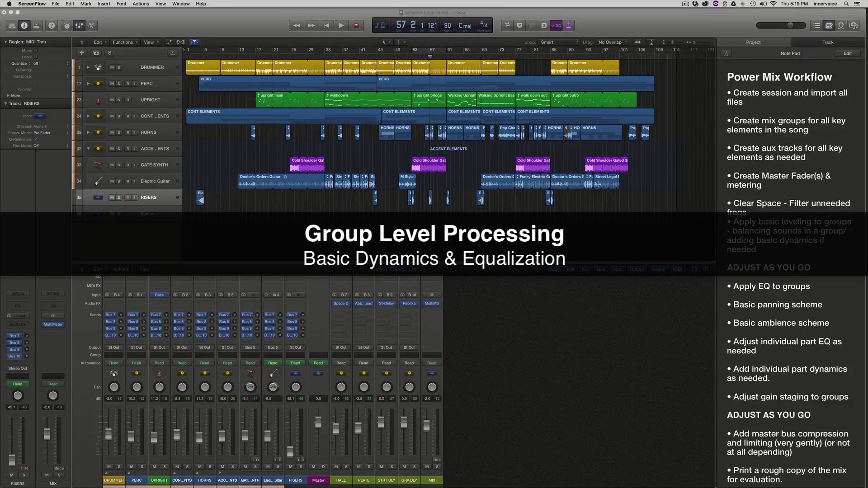Click the Rewind transport button

coord(297,26)
